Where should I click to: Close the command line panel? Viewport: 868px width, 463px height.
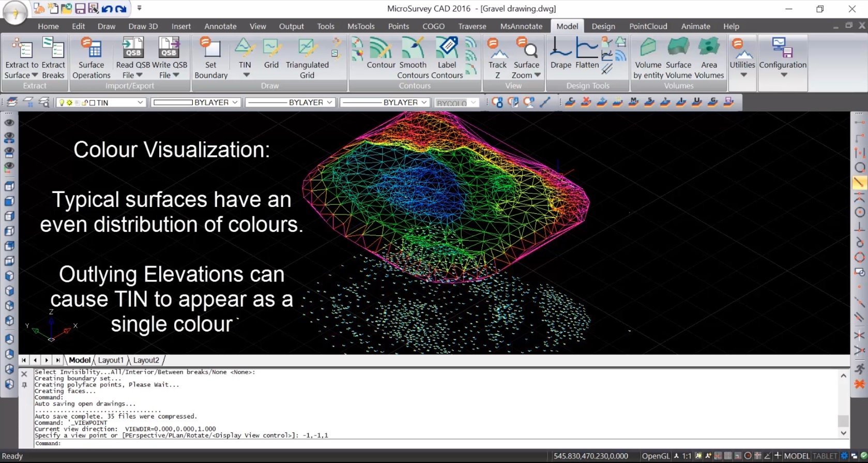point(24,374)
